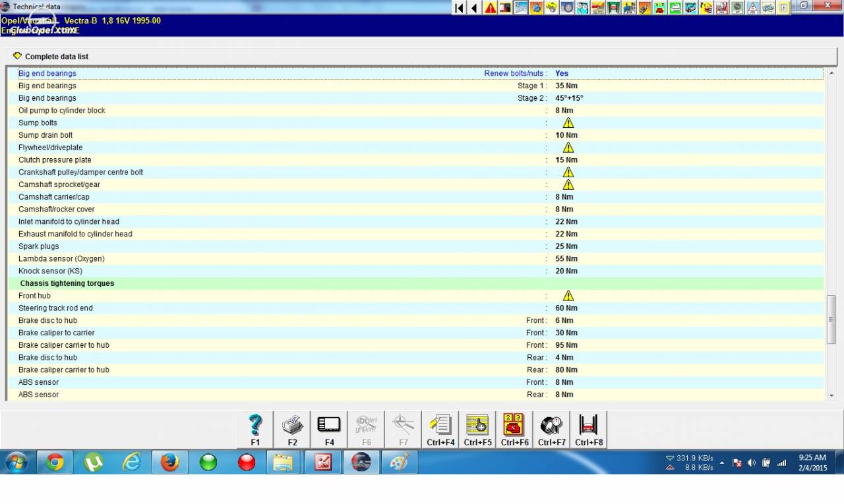844x504 pixels.
Task: Open warning triangle for Camshaft sprocket/gear
Action: [568, 184]
